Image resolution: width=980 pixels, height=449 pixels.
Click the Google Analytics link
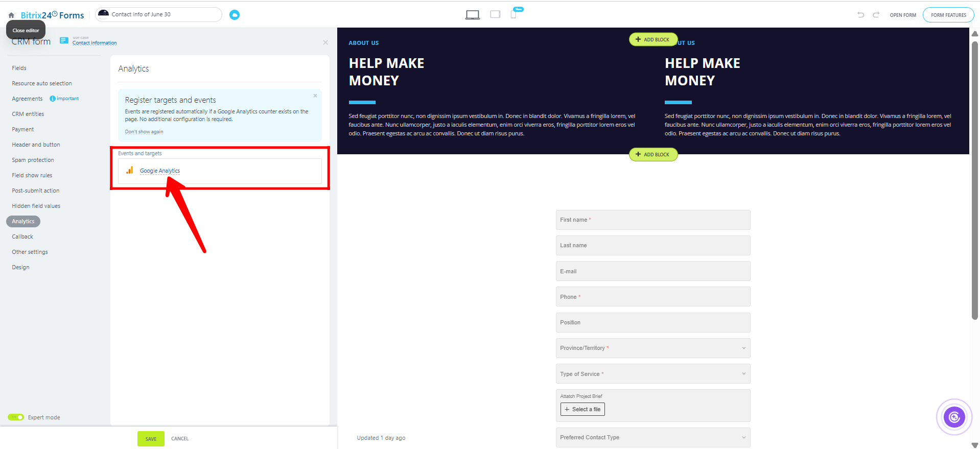[x=160, y=171]
